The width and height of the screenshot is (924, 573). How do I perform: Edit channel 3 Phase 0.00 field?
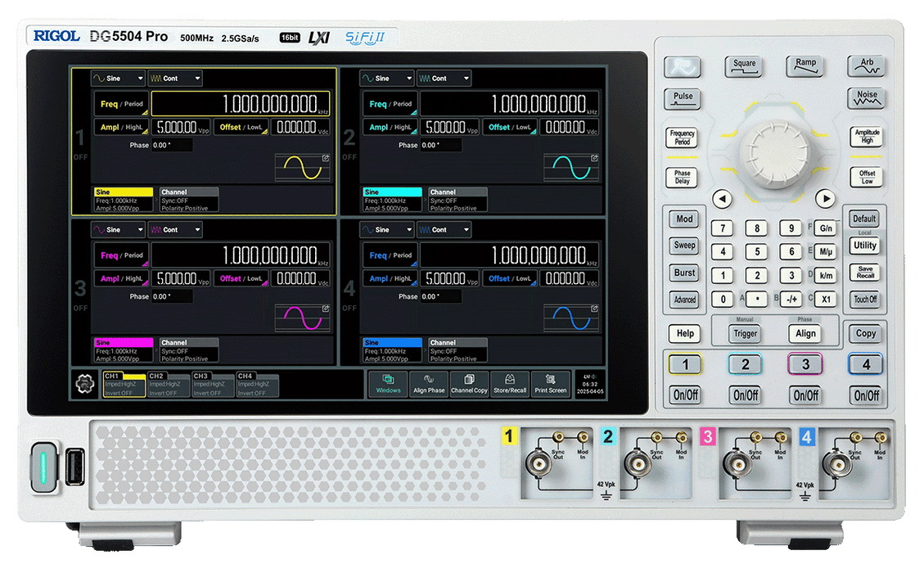tap(172, 296)
